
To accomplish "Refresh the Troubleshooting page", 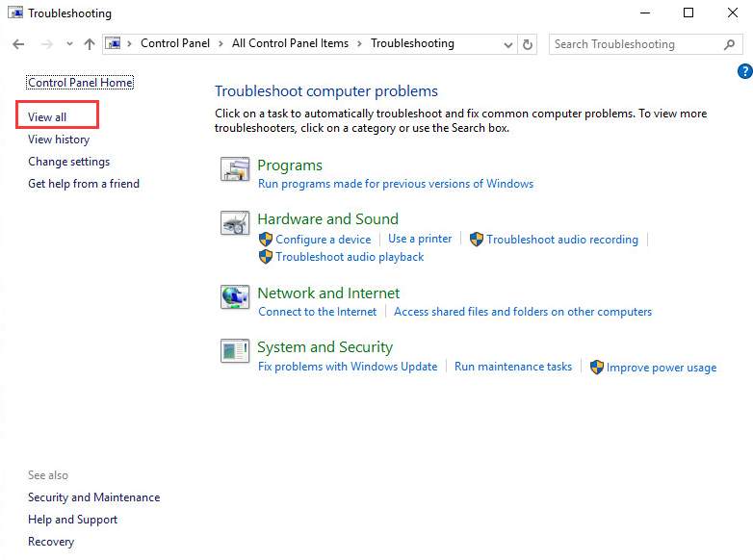I will (528, 44).
